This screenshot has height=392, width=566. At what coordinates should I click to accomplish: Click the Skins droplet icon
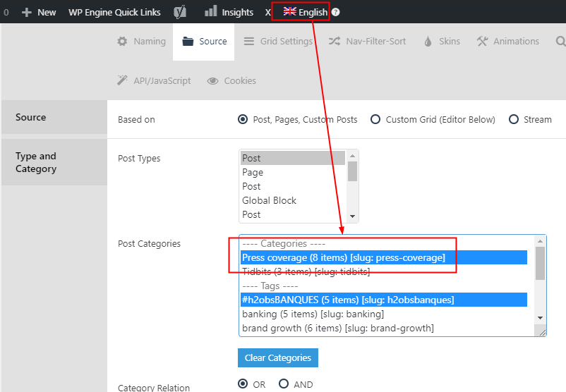[x=428, y=42]
